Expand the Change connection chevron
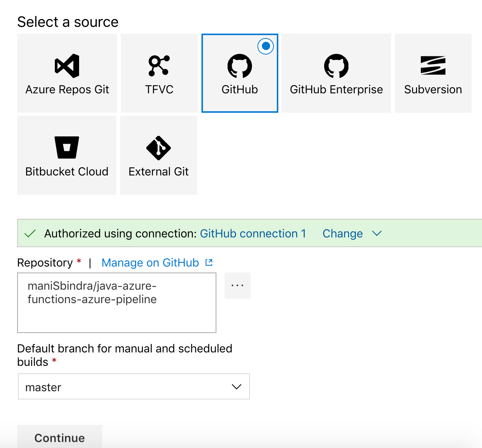This screenshot has width=482, height=448. click(x=377, y=233)
